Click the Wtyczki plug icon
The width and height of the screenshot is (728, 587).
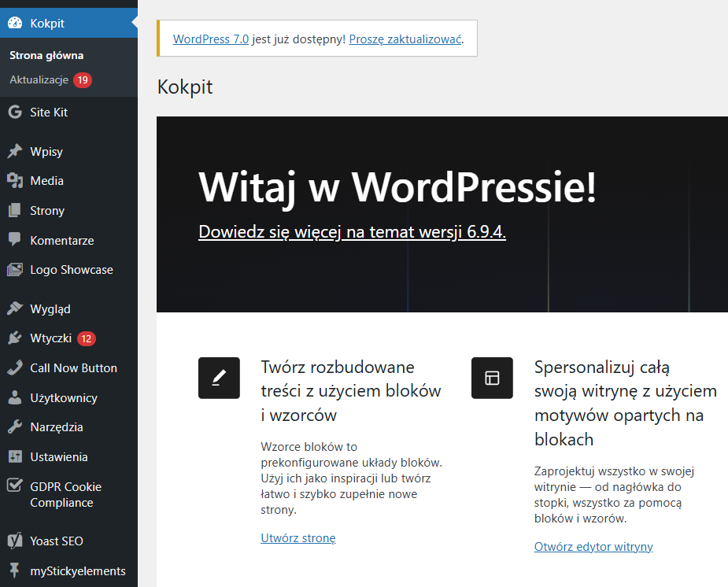(x=15, y=338)
